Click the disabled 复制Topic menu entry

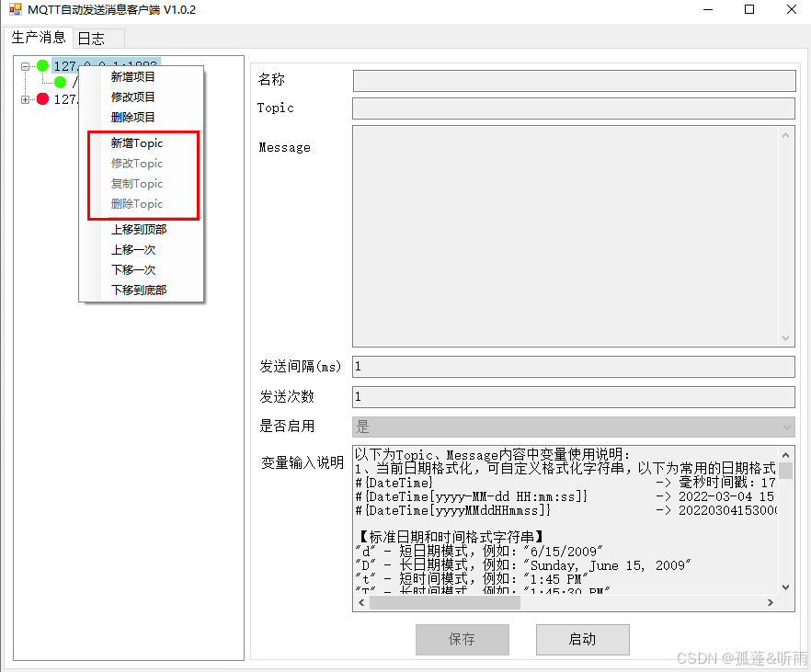click(137, 184)
